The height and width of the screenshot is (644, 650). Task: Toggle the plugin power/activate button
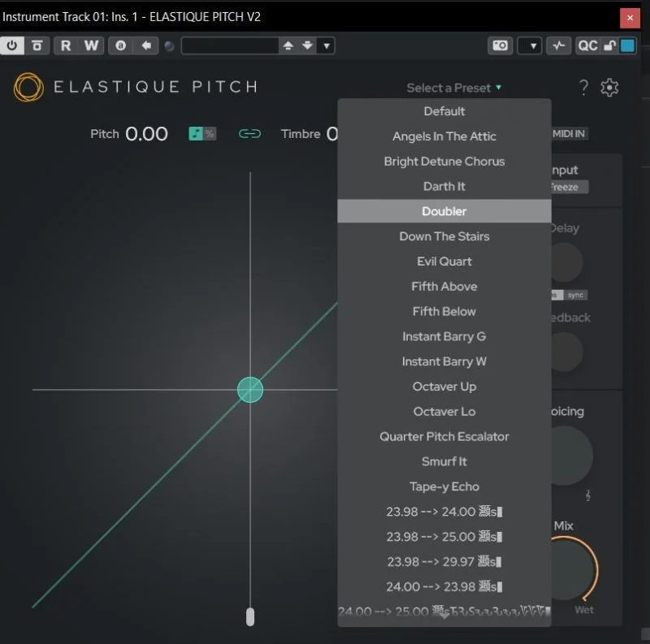click(12, 45)
